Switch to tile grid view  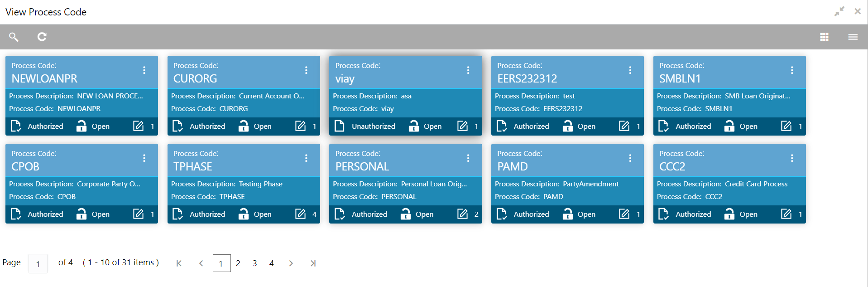click(x=824, y=37)
